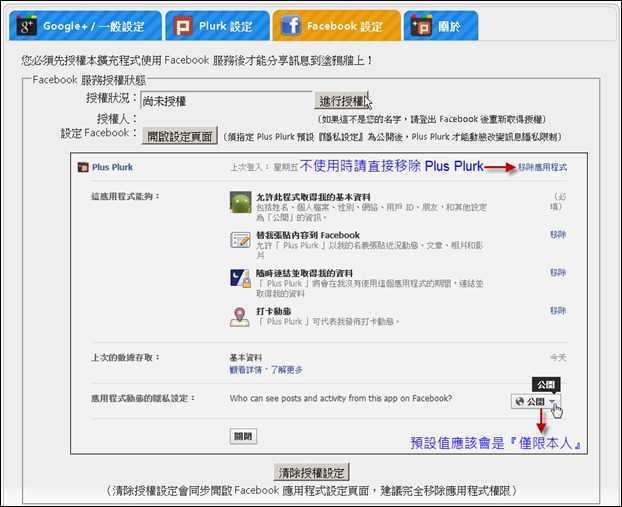Click the small Plus Plurk app icon
Image resolution: width=622 pixels, height=507 pixels.
83,167
